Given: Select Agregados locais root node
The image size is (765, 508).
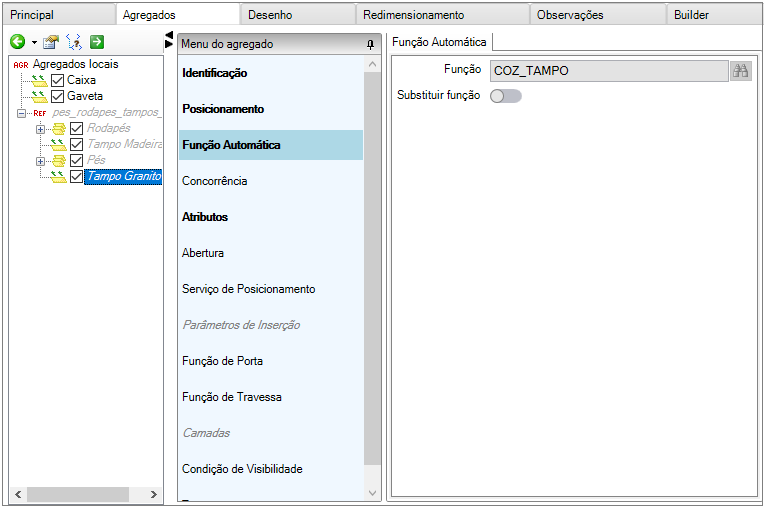Looking at the screenshot, I should pyautogui.click(x=76, y=64).
